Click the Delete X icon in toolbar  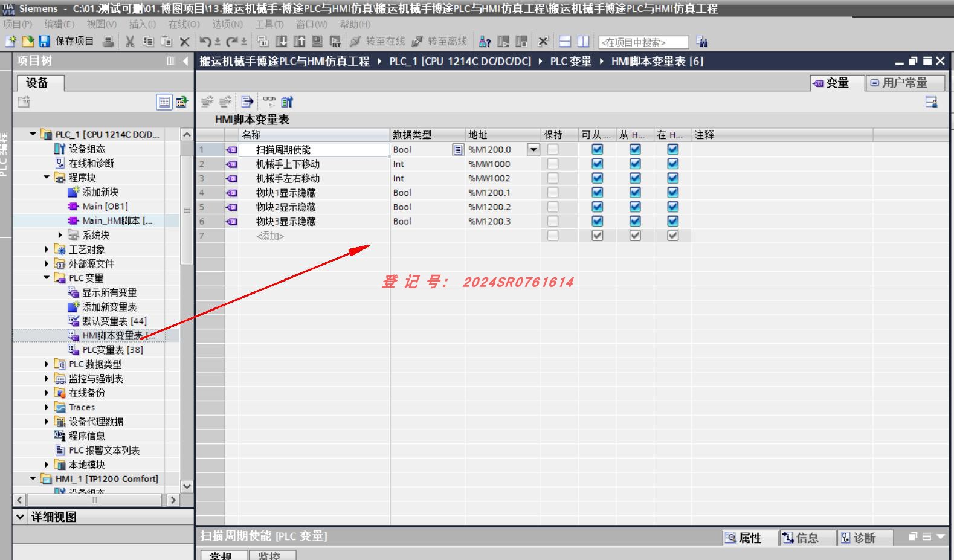point(184,42)
